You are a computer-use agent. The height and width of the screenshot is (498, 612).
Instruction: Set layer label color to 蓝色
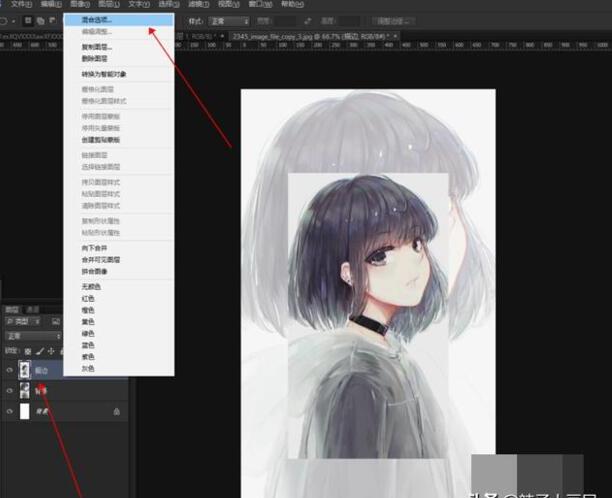pyautogui.click(x=119, y=345)
